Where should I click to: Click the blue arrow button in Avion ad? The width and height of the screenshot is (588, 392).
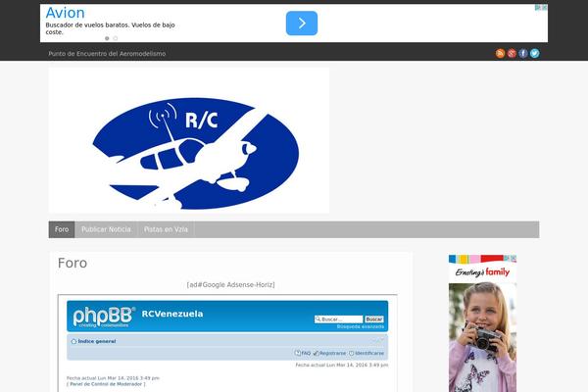[x=302, y=24]
